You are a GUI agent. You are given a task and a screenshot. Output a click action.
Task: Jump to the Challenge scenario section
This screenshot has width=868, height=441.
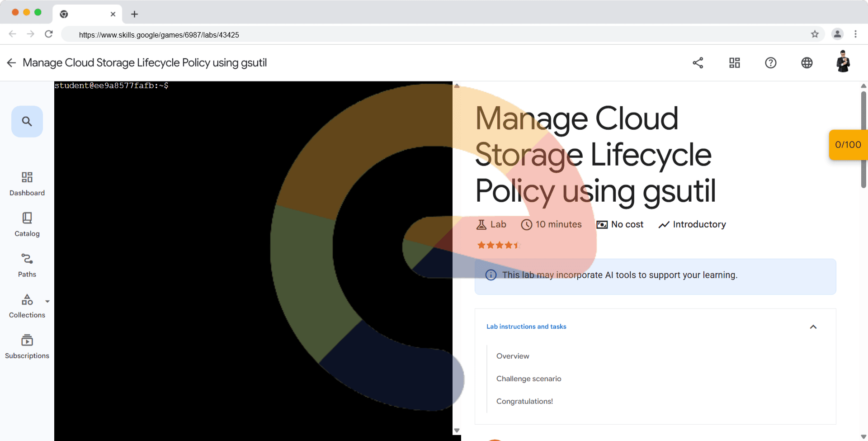528,379
